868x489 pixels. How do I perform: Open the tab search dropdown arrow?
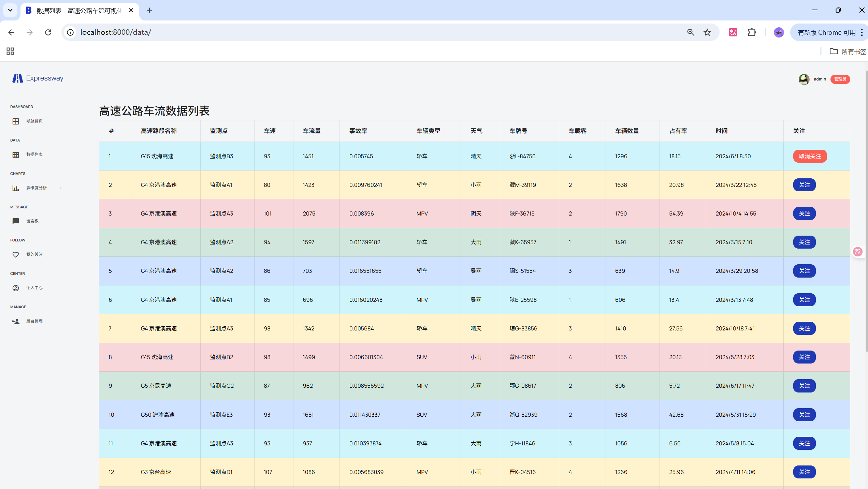[10, 10]
